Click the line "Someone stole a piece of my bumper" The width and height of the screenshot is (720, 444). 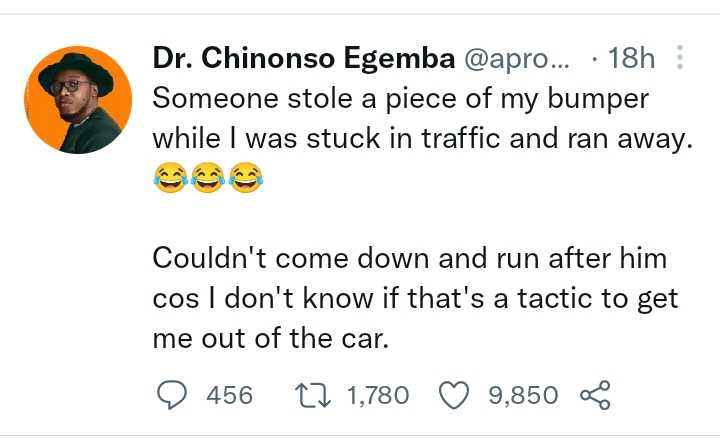(400, 100)
